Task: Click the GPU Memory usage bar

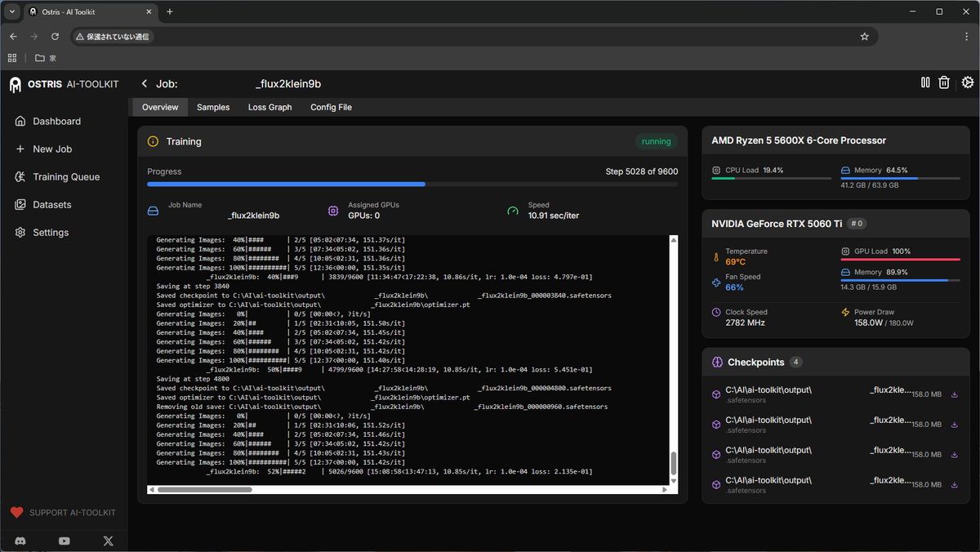Action: pos(902,280)
